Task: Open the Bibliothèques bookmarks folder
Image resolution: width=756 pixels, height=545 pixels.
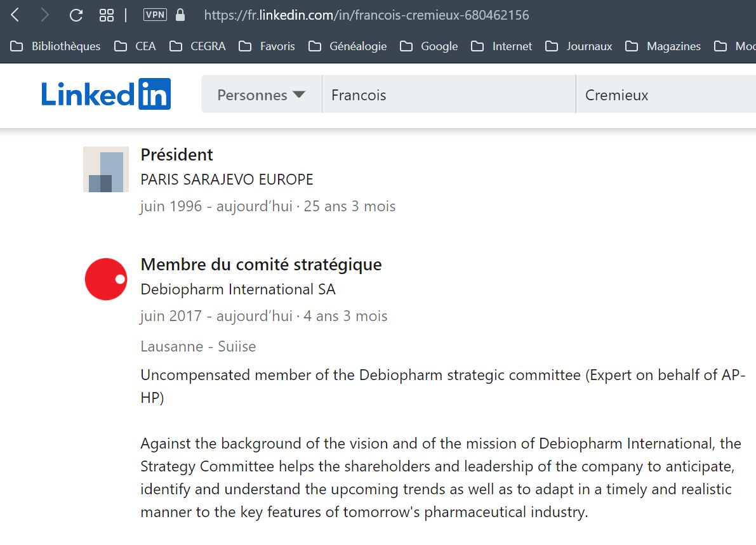Action: (x=55, y=46)
